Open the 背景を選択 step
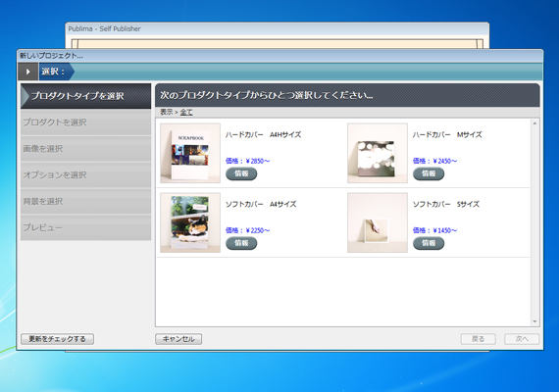The image size is (559, 392). [85, 201]
